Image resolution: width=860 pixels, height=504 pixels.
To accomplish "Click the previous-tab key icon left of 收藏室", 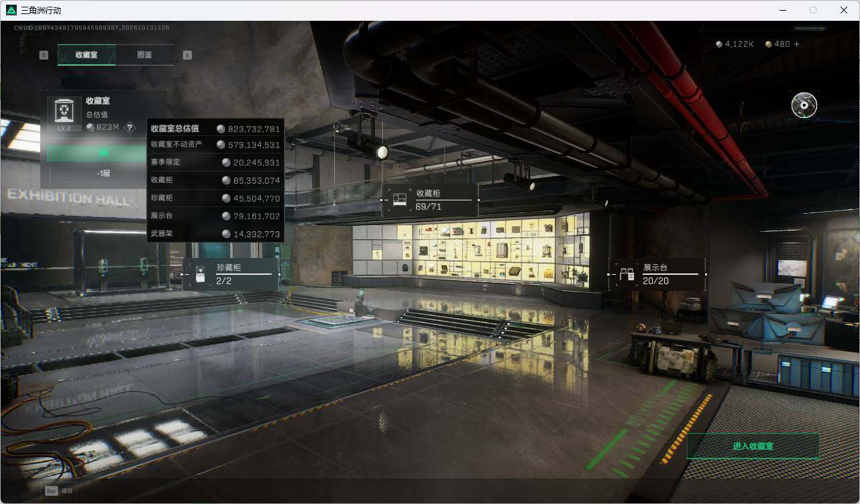I will click(44, 55).
